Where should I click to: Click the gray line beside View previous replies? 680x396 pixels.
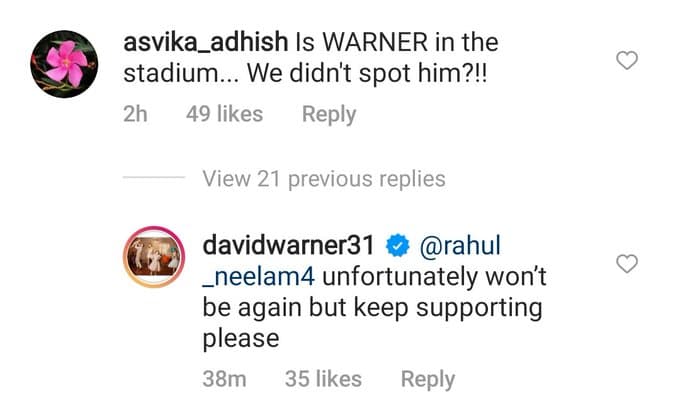[x=154, y=177]
